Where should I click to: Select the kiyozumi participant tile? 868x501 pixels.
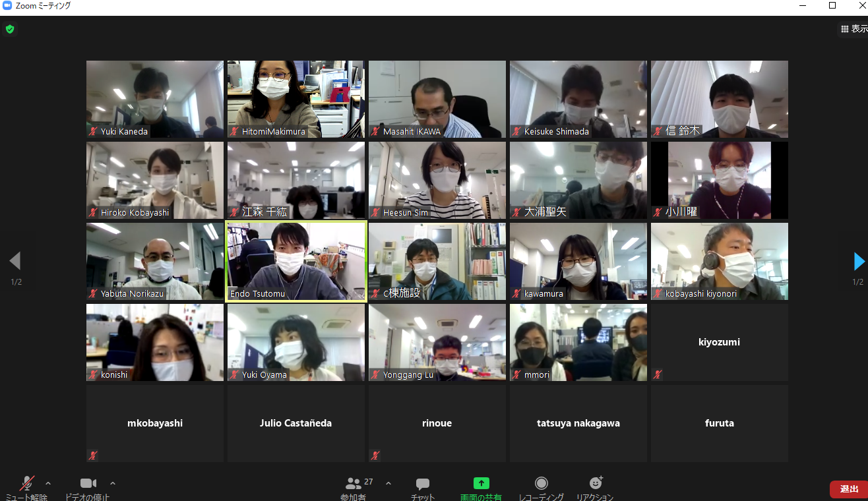719,342
